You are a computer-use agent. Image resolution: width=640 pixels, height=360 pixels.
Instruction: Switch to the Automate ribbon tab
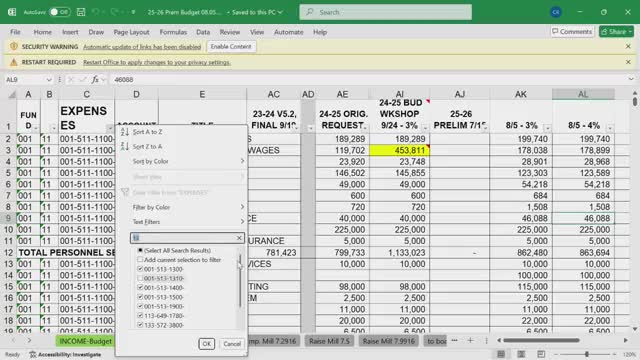click(289, 32)
